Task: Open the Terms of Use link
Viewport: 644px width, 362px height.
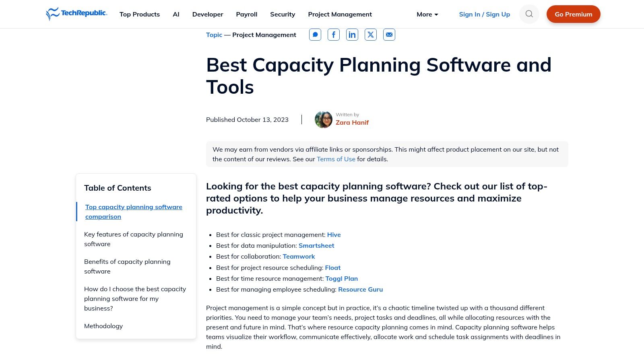Action: [336, 159]
